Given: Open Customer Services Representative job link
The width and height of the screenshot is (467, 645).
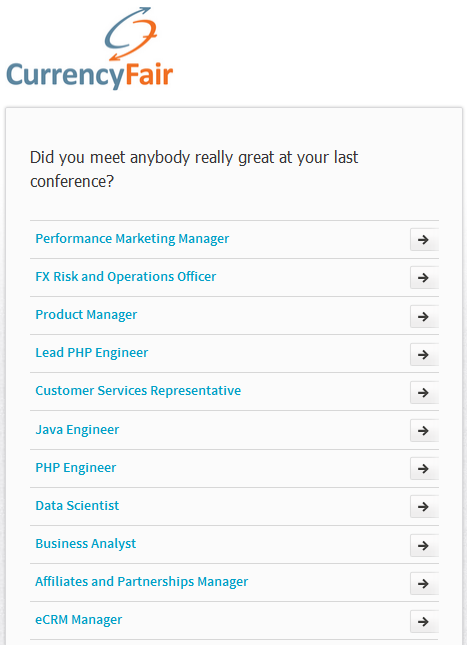Looking at the screenshot, I should (x=138, y=391).
